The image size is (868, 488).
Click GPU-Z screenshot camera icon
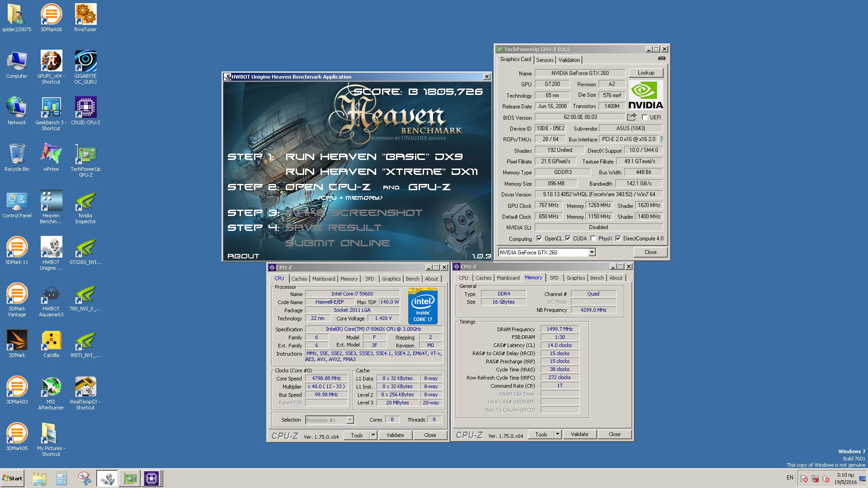661,58
